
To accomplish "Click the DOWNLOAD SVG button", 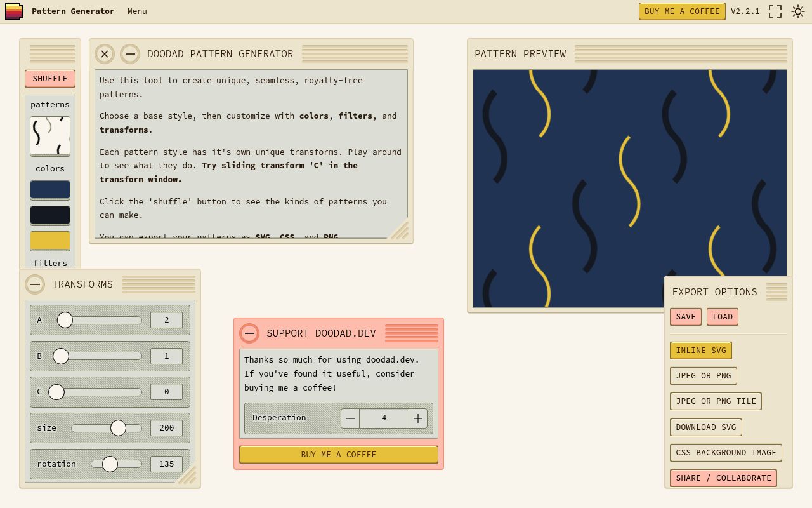I will coord(705,427).
